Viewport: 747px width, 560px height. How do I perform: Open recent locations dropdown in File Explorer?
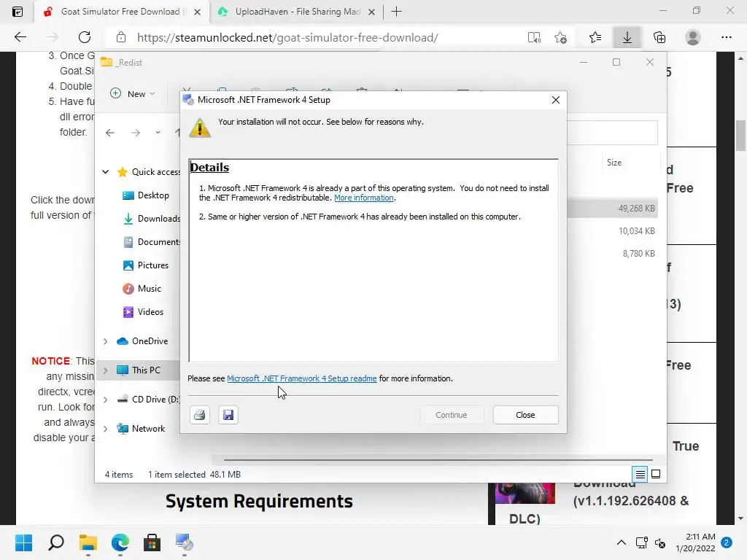point(158,133)
